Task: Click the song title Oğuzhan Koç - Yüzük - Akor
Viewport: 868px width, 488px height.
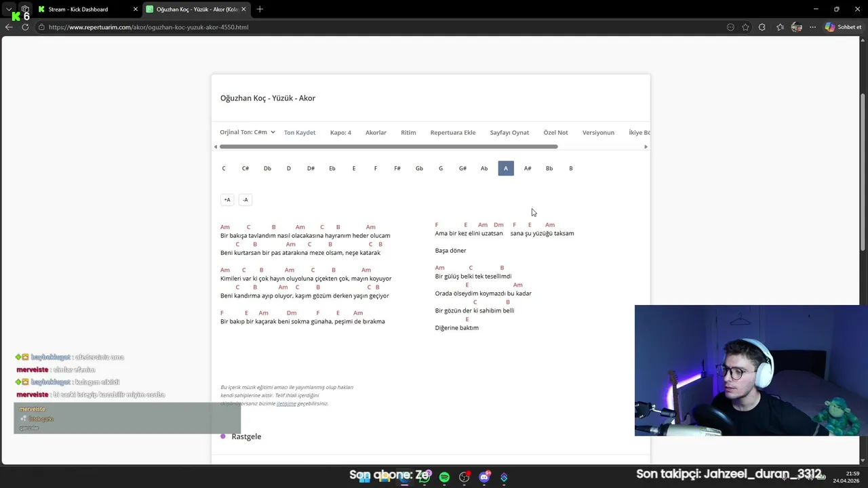Action: [x=268, y=98]
